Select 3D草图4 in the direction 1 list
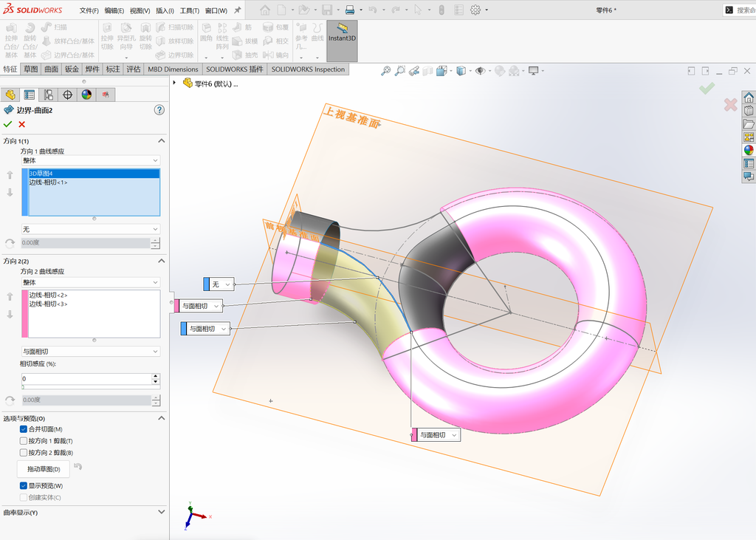 click(x=94, y=174)
